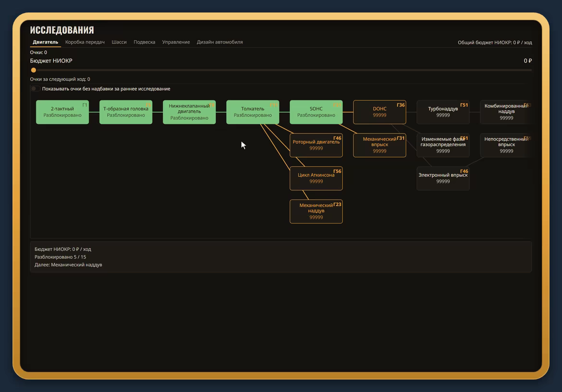Choose the Турбонаддув research node
Viewport: 562px width, 392px height.
[443, 112]
